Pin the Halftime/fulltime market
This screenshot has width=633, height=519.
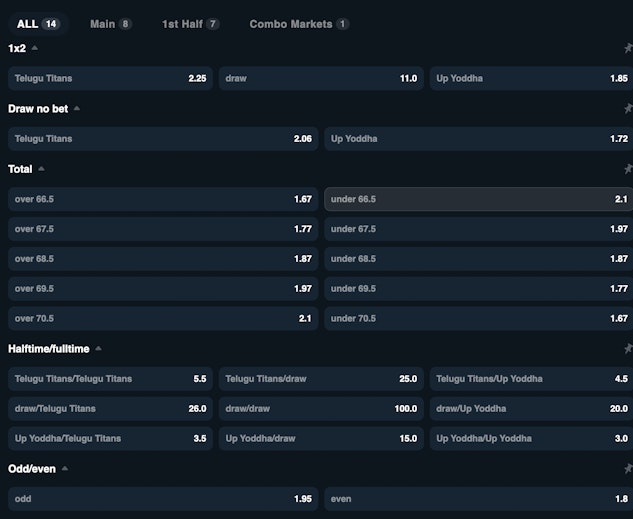627,349
